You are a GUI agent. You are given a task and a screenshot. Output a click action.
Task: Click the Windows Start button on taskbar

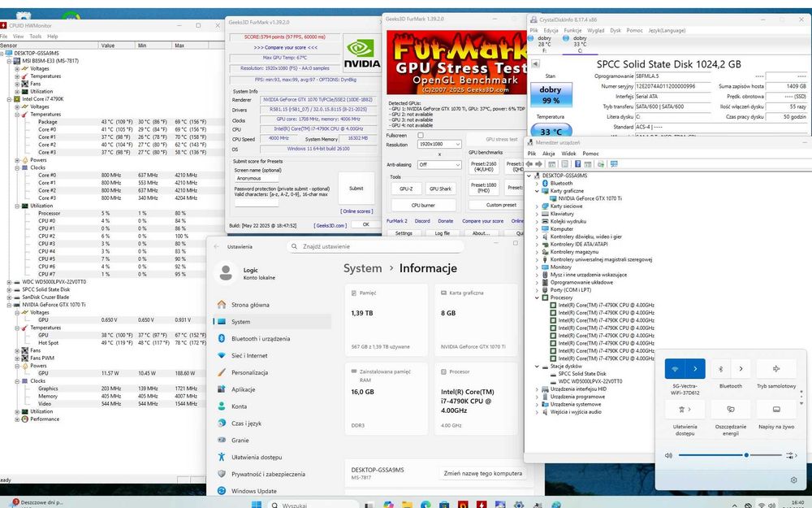coord(257,504)
